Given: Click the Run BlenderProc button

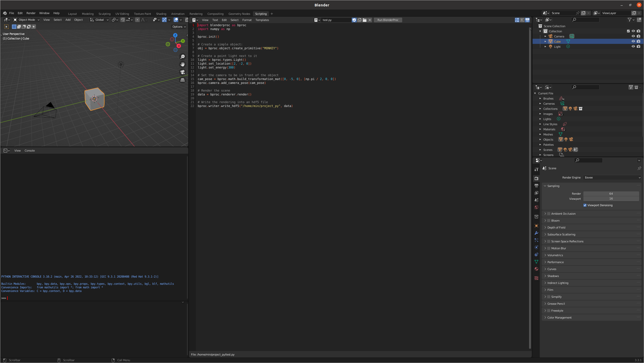Looking at the screenshot, I should click(388, 20).
